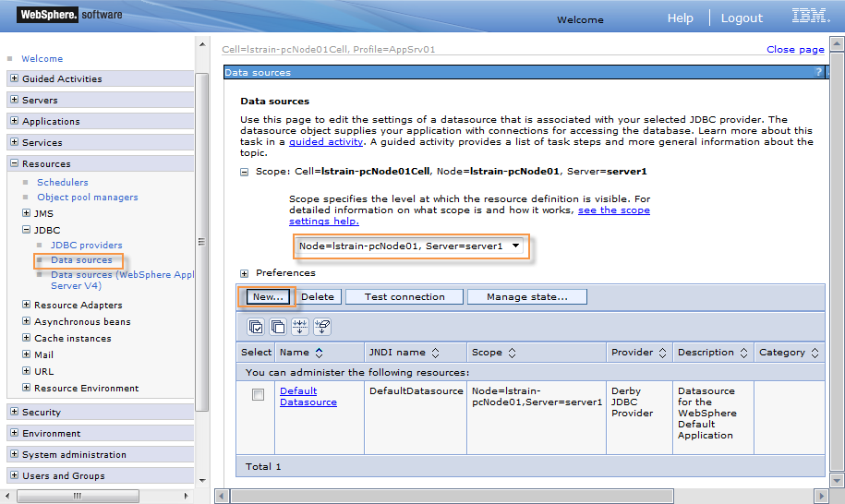Collapse the JDBC tree node

[x=27, y=230]
